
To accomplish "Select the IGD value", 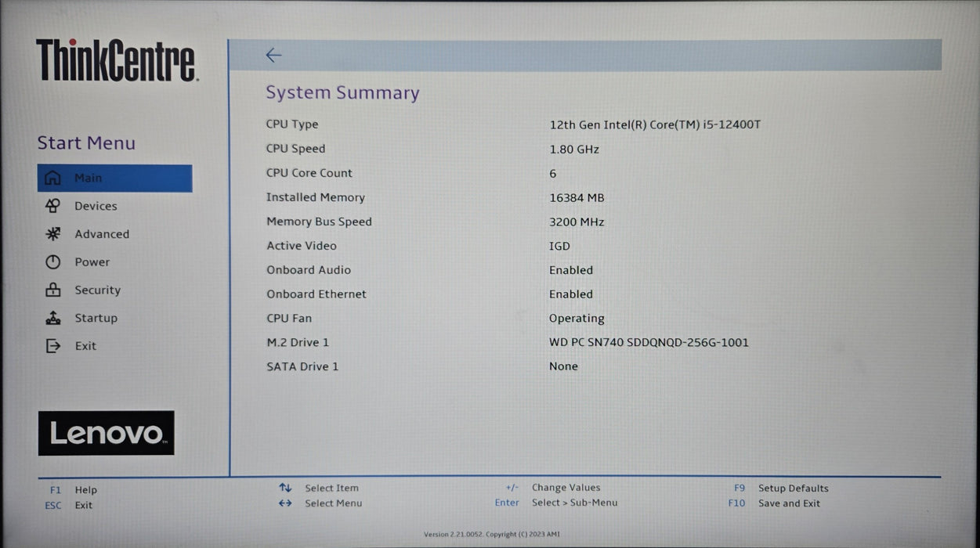I will 559,246.
